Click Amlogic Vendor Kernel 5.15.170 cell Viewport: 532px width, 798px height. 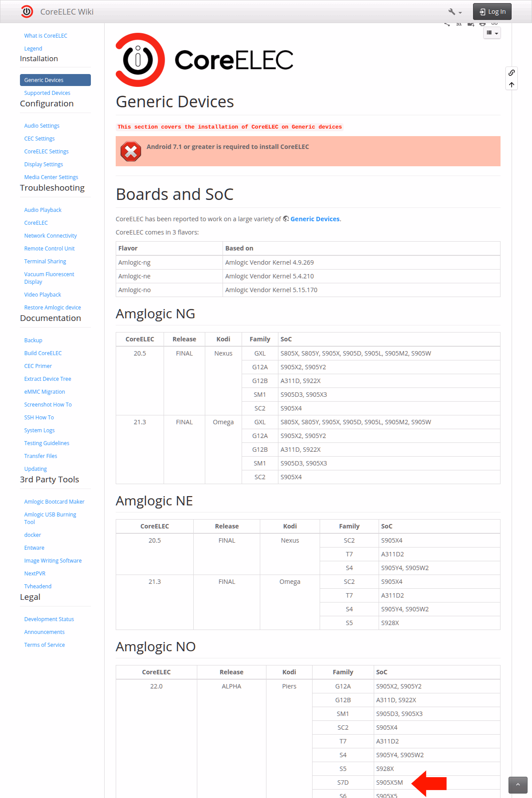pyautogui.click(x=361, y=290)
